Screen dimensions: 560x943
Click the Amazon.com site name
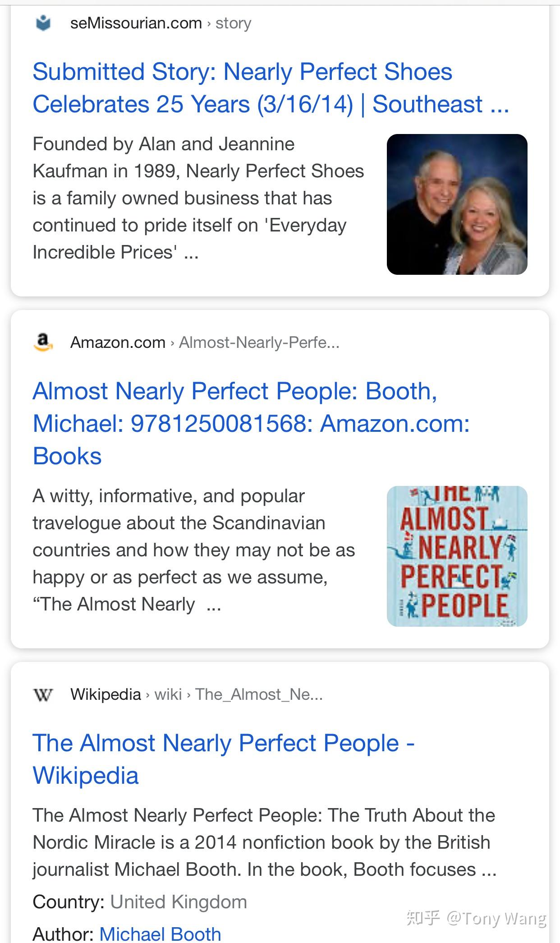click(118, 342)
